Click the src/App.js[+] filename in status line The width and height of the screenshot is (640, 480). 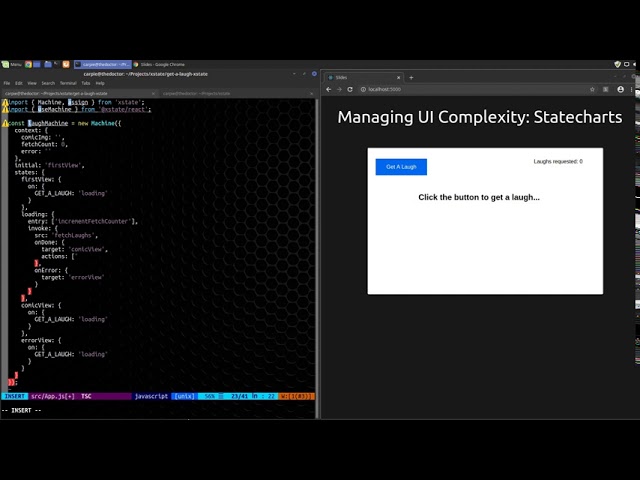tap(53, 396)
